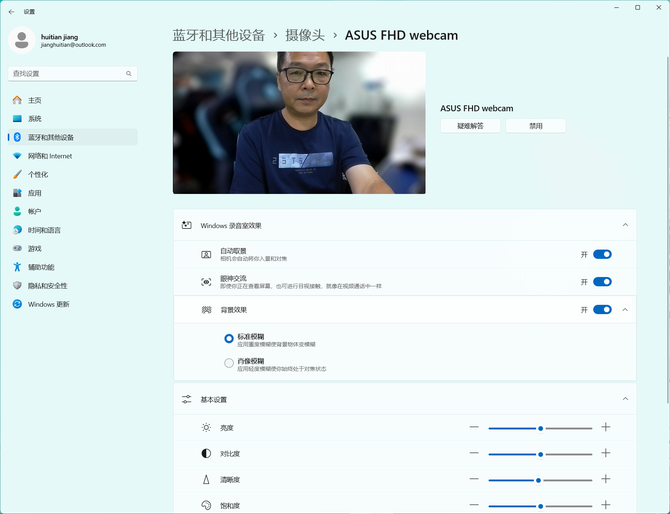Viewport: 670px width, 514px height.
Task: Click the 饱和度 saturation slider
Action: point(541,506)
